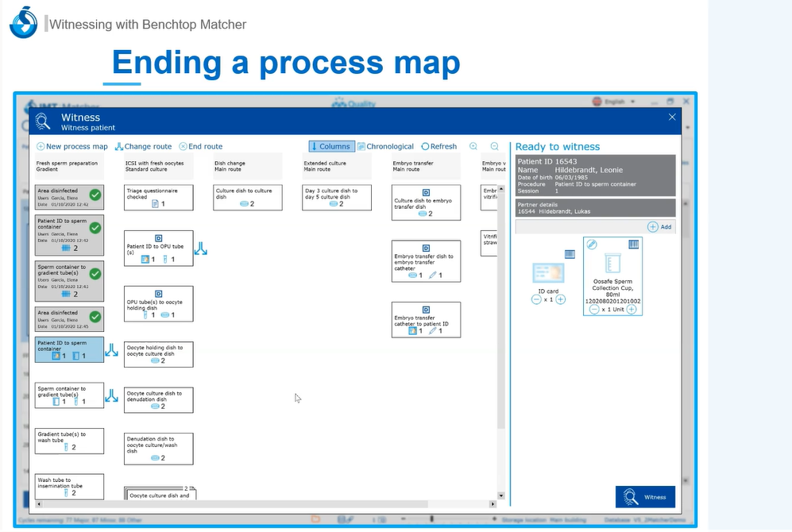792x532 pixels.
Task: Increase Oosafe Sperm Collection Cup units
Action: click(632, 310)
